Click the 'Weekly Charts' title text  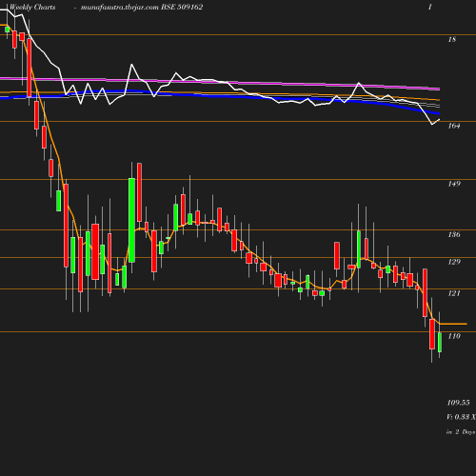(x=32, y=8)
